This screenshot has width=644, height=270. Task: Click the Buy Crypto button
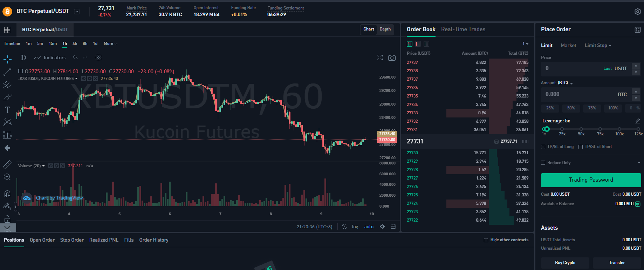click(x=565, y=263)
